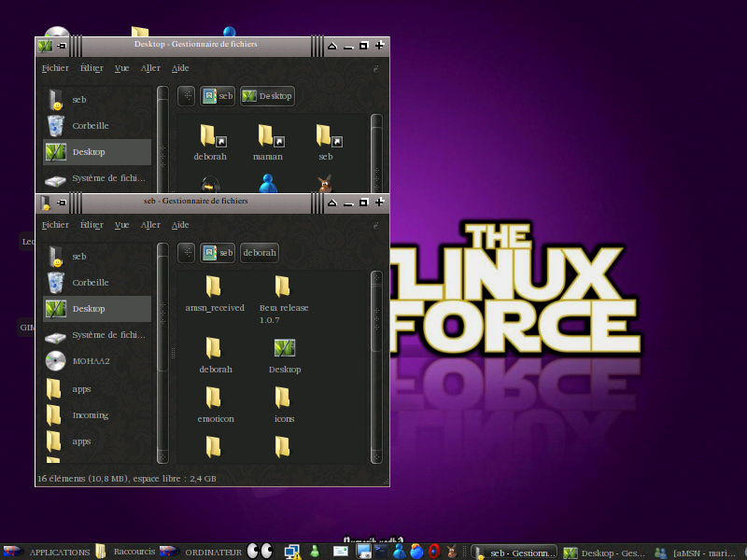The image size is (747, 560).
Task: Launch aMSN blue buddy panel icon
Action: 399,552
